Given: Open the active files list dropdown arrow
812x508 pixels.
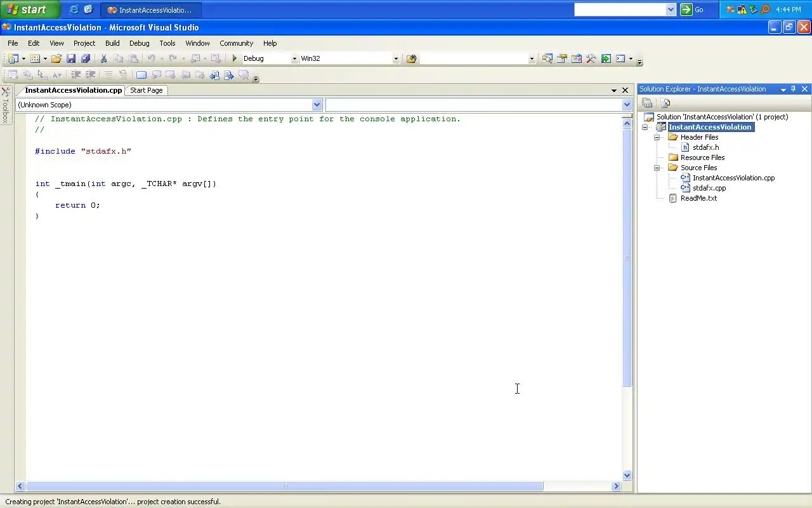Looking at the screenshot, I should 613,90.
